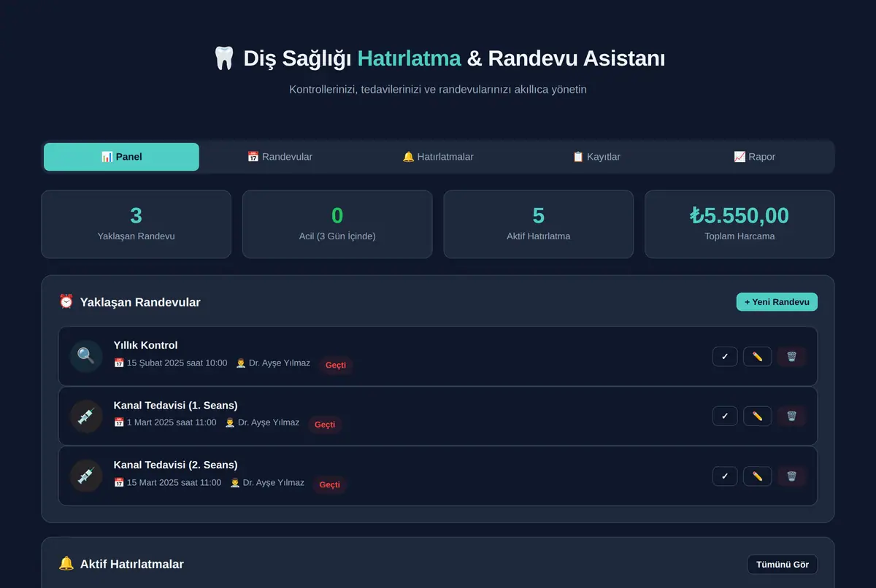Select the Kanal Tedavisi (2. Seans) title
The width and height of the screenshot is (876, 588).
point(176,465)
